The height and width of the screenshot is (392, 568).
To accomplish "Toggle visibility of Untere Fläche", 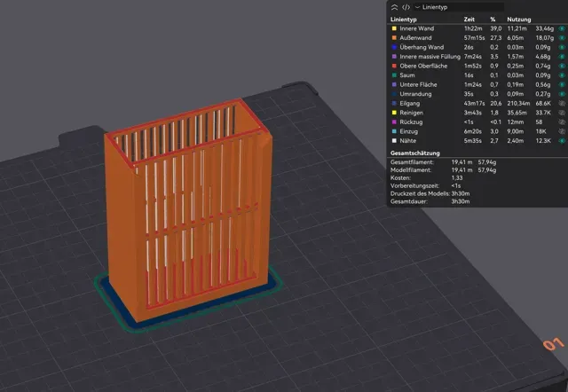I will coord(562,85).
